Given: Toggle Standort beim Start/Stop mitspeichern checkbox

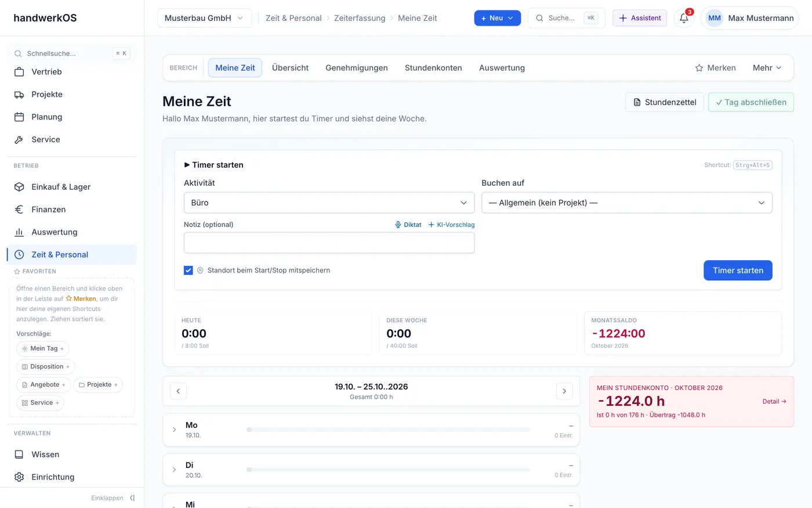Looking at the screenshot, I should [188, 271].
